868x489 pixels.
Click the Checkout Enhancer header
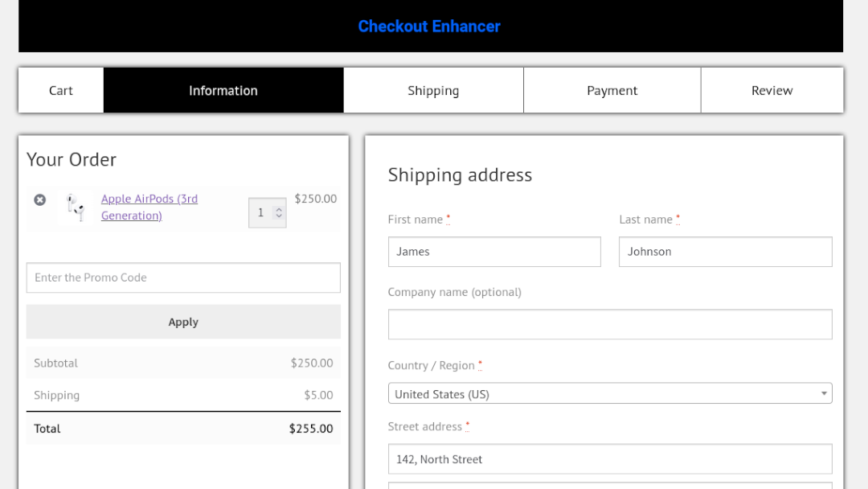tap(430, 26)
